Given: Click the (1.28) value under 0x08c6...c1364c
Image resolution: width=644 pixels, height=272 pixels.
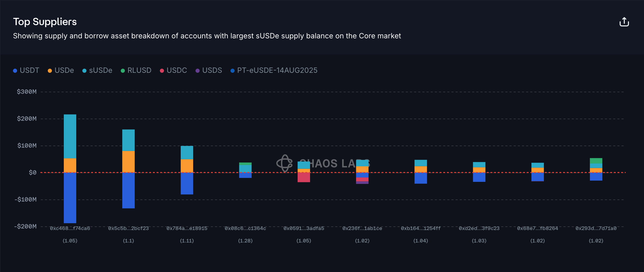Looking at the screenshot, I should pos(245,241).
